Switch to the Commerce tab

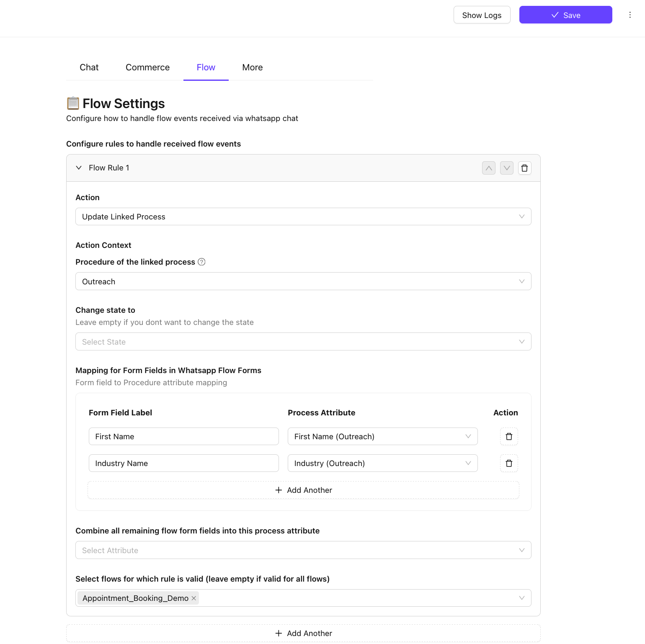[147, 67]
